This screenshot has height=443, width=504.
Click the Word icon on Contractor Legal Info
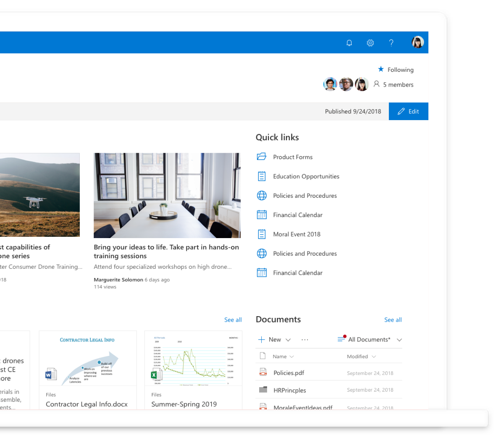(x=51, y=374)
